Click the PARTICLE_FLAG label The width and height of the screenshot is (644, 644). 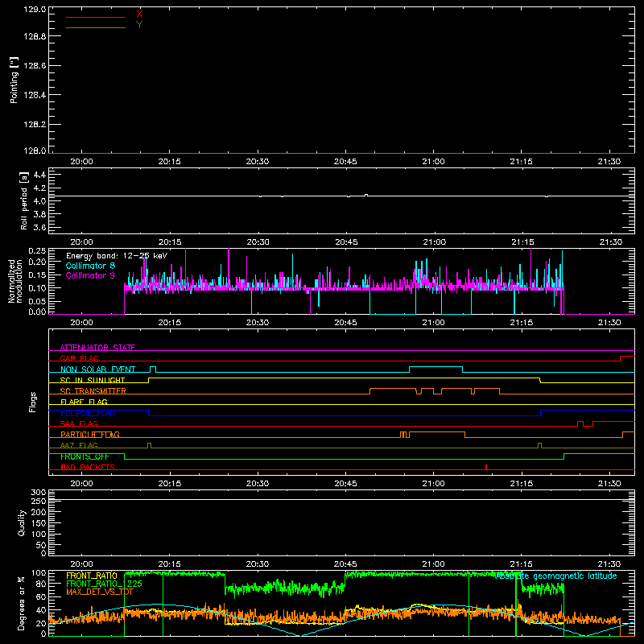pos(90,435)
